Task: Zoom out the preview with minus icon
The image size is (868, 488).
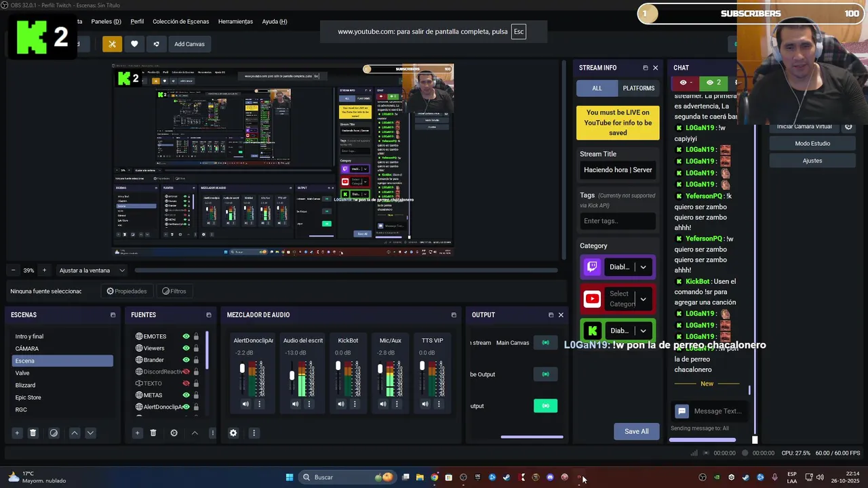Action: [13, 270]
